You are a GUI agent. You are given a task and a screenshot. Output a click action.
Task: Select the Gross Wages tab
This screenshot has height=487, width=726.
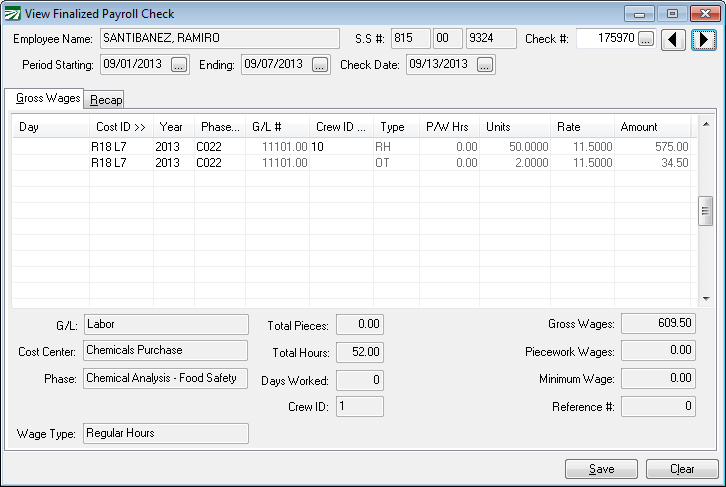click(46, 98)
